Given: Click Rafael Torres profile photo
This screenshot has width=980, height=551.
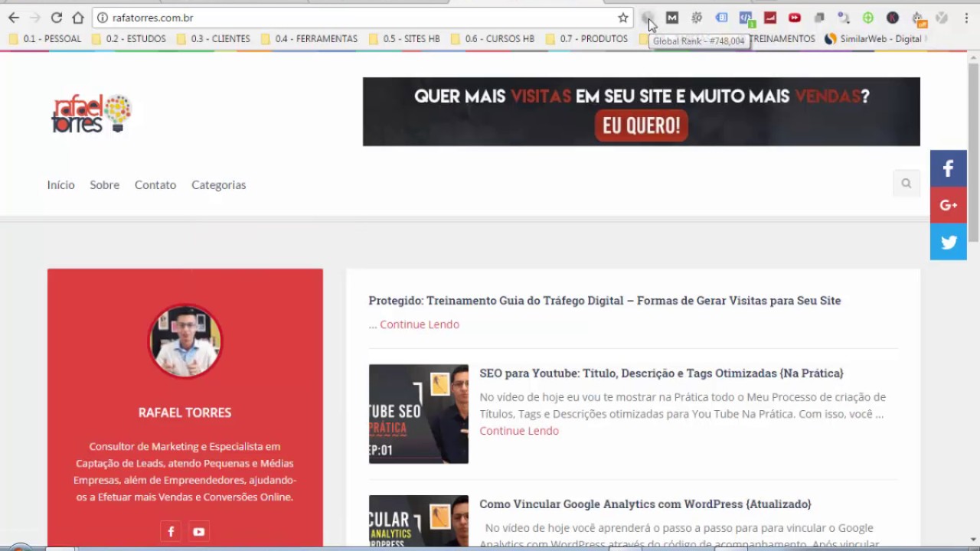Looking at the screenshot, I should tap(185, 341).
